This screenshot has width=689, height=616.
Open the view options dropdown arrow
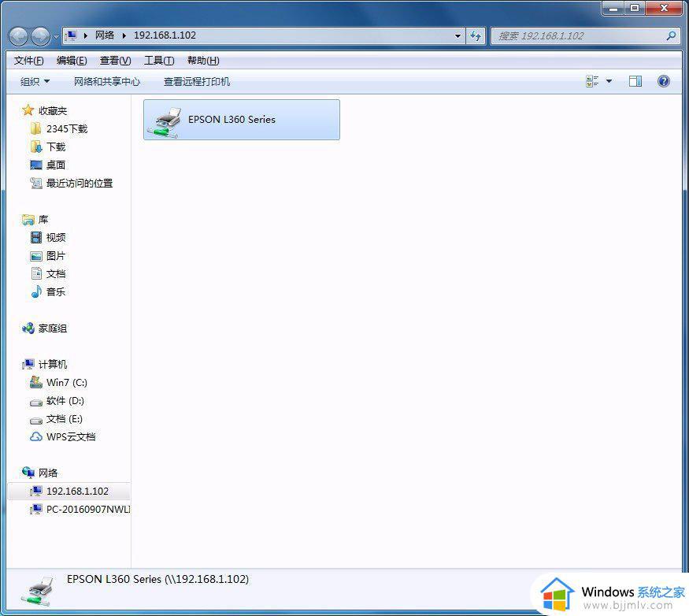point(609,81)
